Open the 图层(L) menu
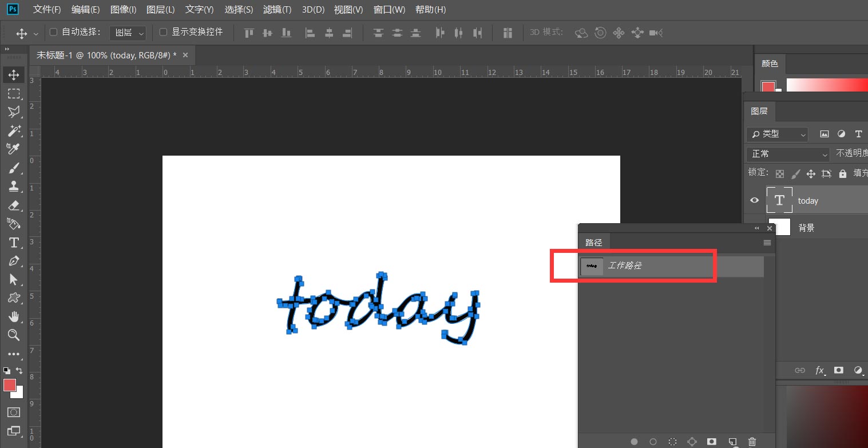 pyautogui.click(x=161, y=10)
